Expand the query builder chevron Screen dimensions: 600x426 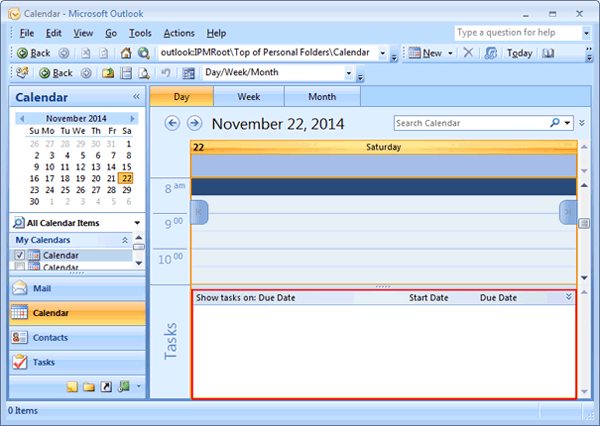(x=582, y=123)
